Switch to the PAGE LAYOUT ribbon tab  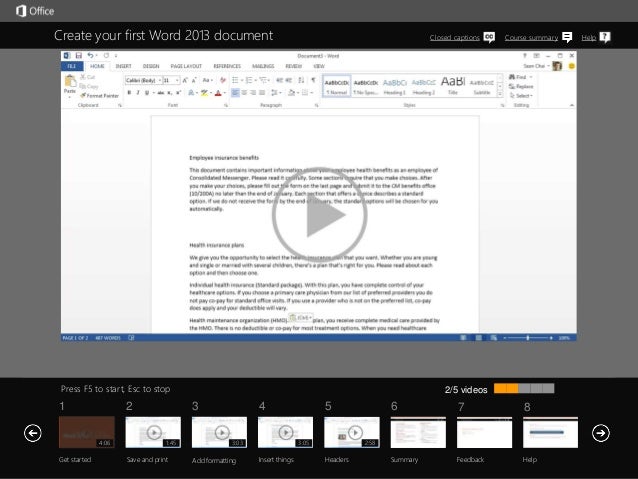(186, 66)
